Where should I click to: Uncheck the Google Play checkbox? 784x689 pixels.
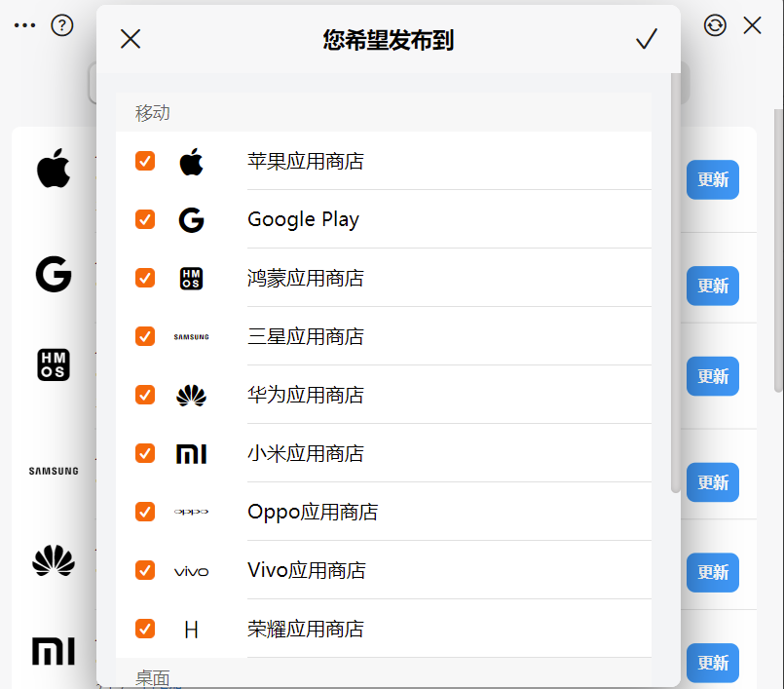coord(145,219)
